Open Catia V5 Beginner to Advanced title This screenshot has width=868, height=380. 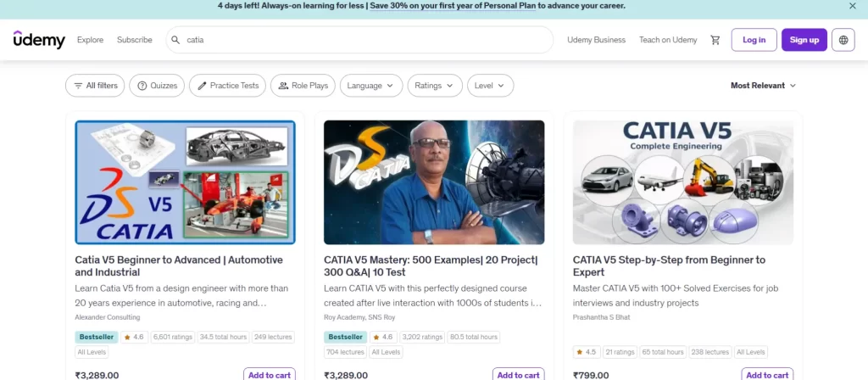179,265
